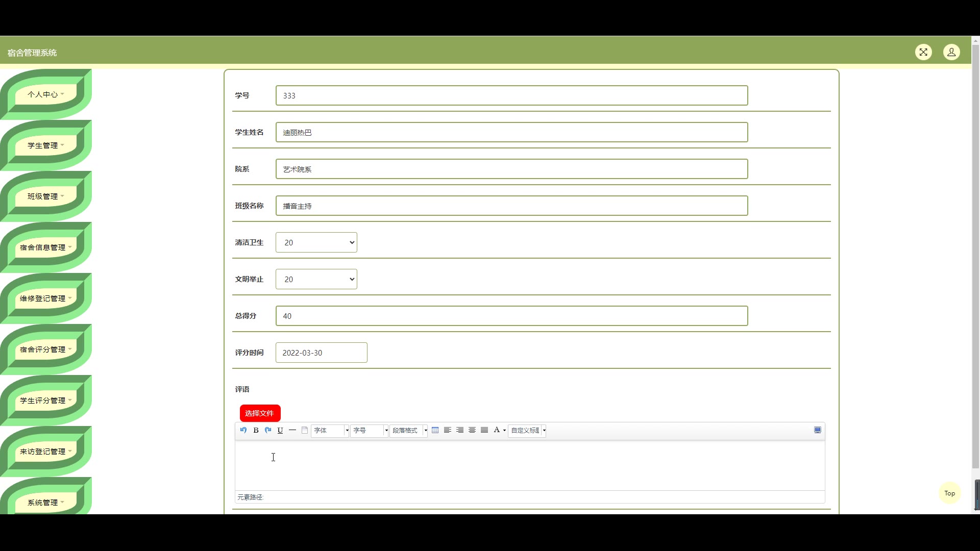Expand the 宿舍信息管理 sidebar menu

(x=46, y=247)
